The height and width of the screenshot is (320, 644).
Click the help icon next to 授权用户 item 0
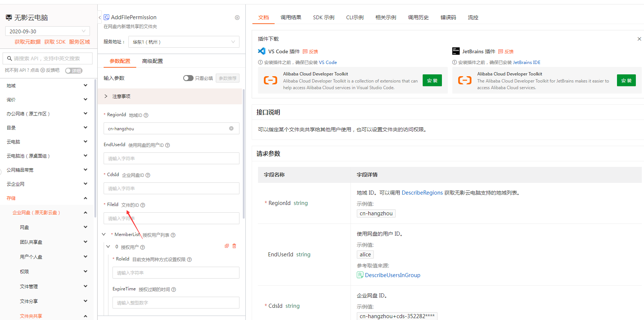(x=142, y=247)
